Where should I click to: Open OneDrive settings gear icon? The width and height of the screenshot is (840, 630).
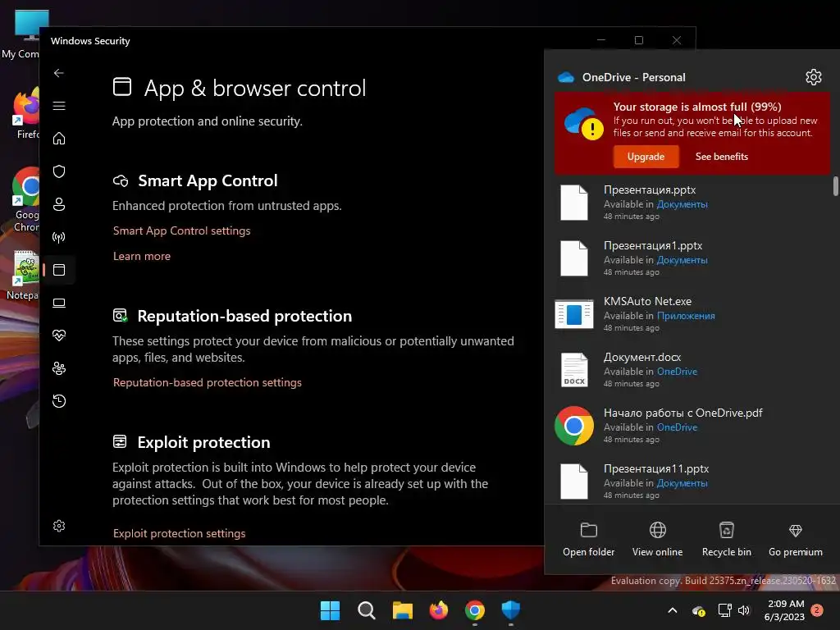click(813, 77)
